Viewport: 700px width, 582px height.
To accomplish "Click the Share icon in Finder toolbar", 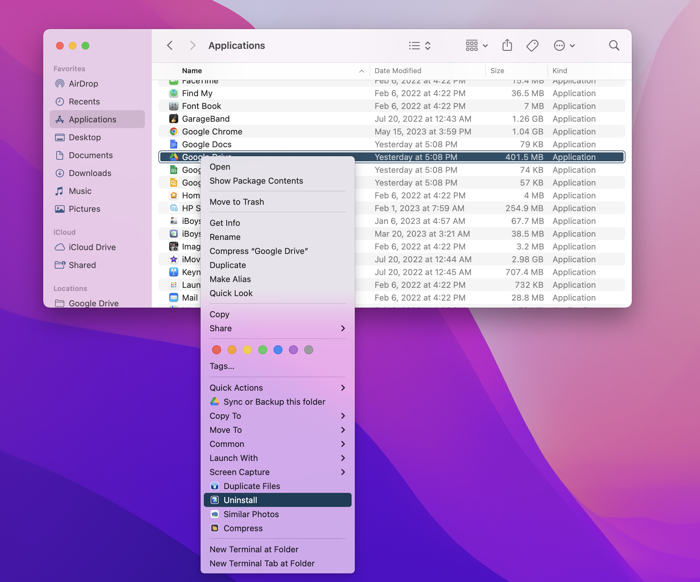I will 507,45.
